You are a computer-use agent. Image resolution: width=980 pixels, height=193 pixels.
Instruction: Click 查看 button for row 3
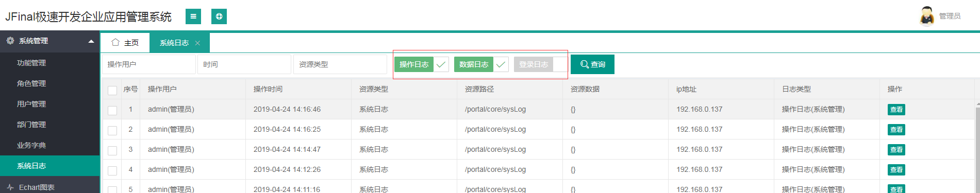[x=896, y=150]
